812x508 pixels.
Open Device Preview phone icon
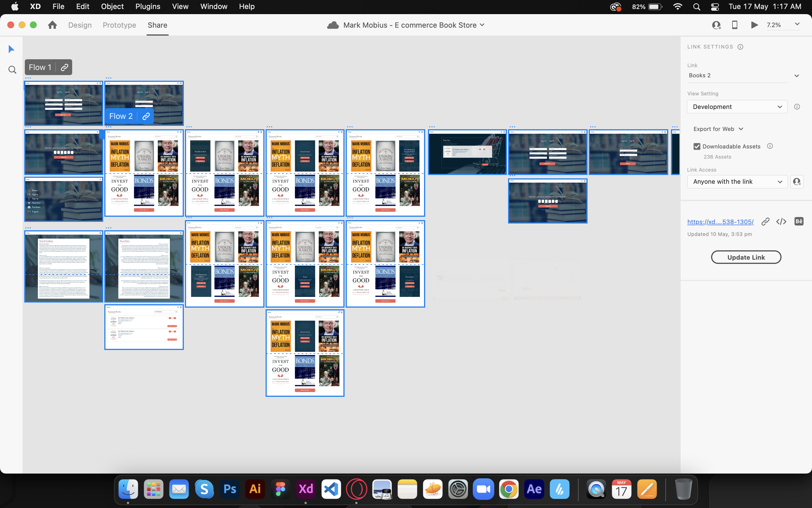734,25
